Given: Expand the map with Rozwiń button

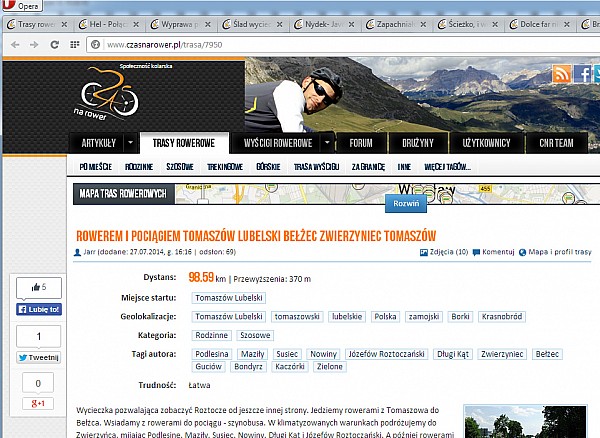Looking at the screenshot, I should click(407, 201).
